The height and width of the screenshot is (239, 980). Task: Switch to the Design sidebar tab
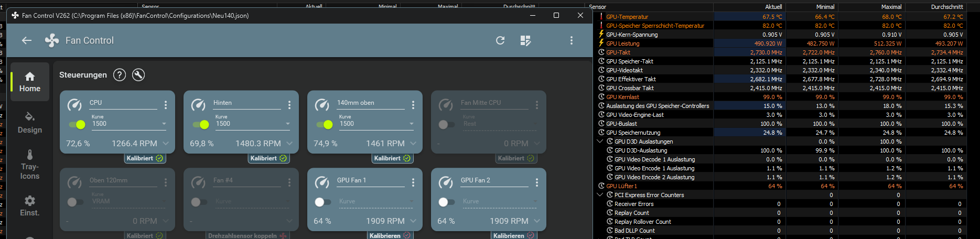[x=30, y=123]
